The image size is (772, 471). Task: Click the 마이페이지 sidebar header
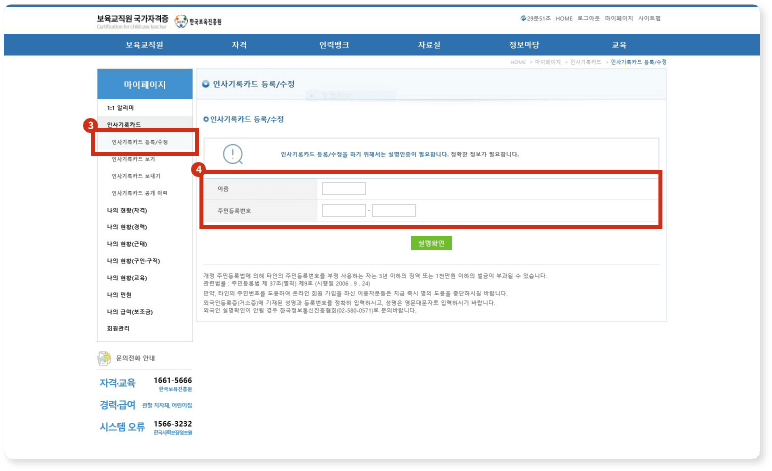[145, 84]
